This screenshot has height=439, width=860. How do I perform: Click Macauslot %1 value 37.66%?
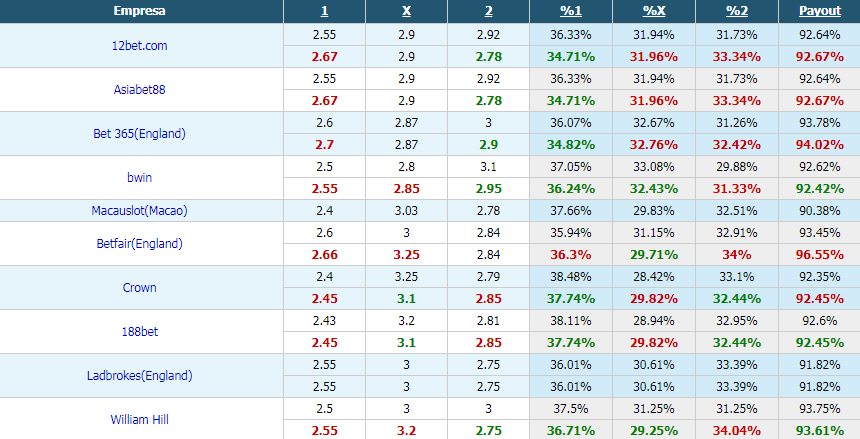click(x=570, y=211)
